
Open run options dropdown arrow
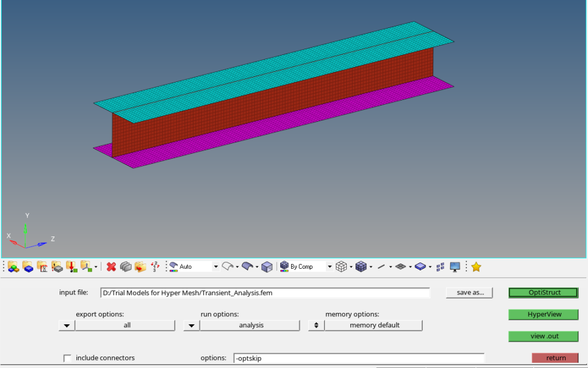pos(192,326)
